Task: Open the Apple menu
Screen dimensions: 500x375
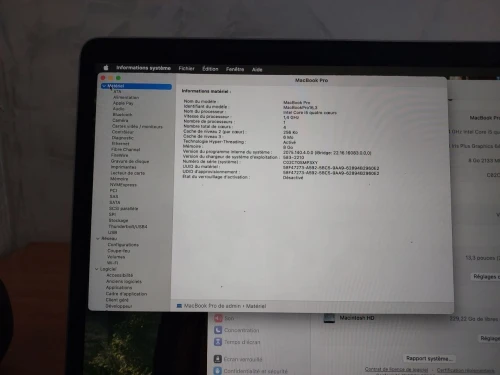Action: pos(106,68)
